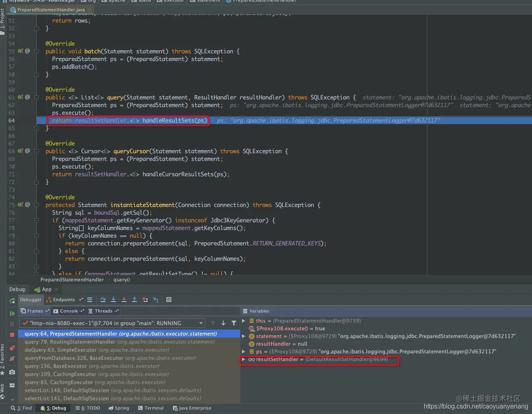Open Evaluate Expression calculator icon
The image size is (532, 414).
(169, 300)
